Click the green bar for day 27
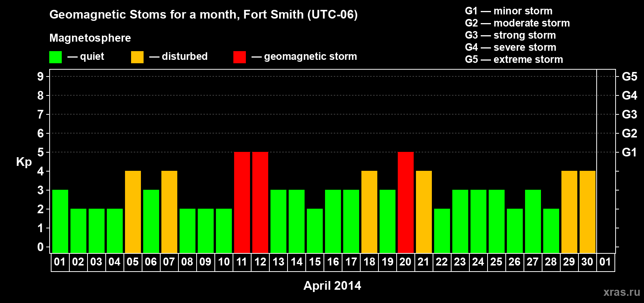 tap(533, 222)
